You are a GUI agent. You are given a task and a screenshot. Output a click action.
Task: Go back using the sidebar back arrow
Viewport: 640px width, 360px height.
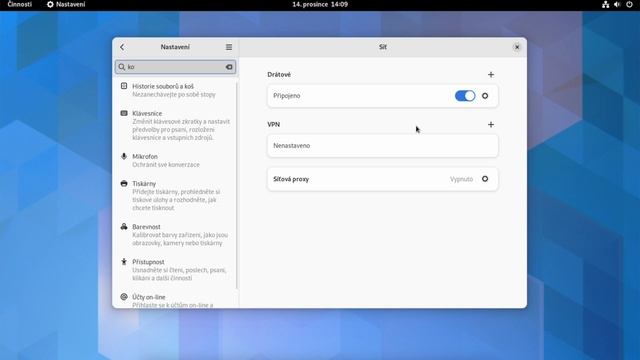(x=122, y=47)
